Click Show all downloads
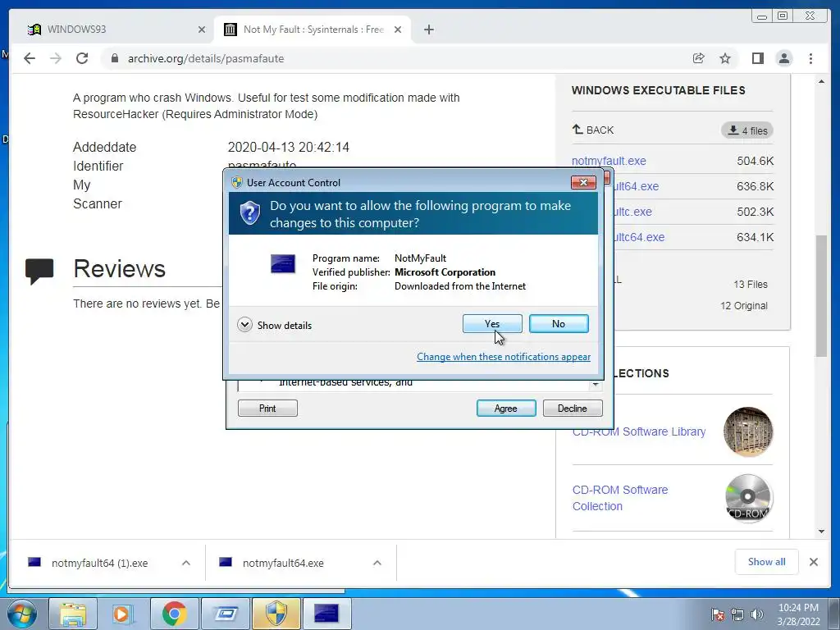 [767, 561]
